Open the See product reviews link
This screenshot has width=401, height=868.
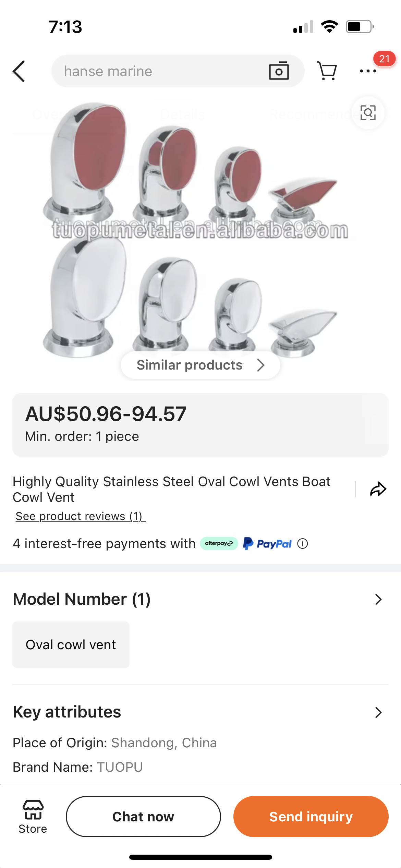81,516
